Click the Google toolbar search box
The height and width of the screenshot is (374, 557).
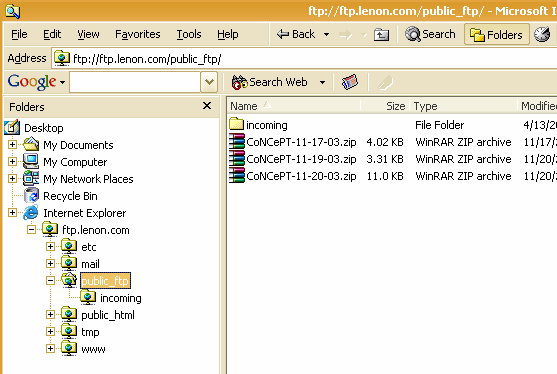coord(135,82)
